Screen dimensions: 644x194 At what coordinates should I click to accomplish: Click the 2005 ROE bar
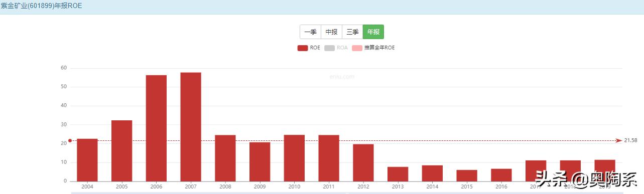[x=122, y=150]
